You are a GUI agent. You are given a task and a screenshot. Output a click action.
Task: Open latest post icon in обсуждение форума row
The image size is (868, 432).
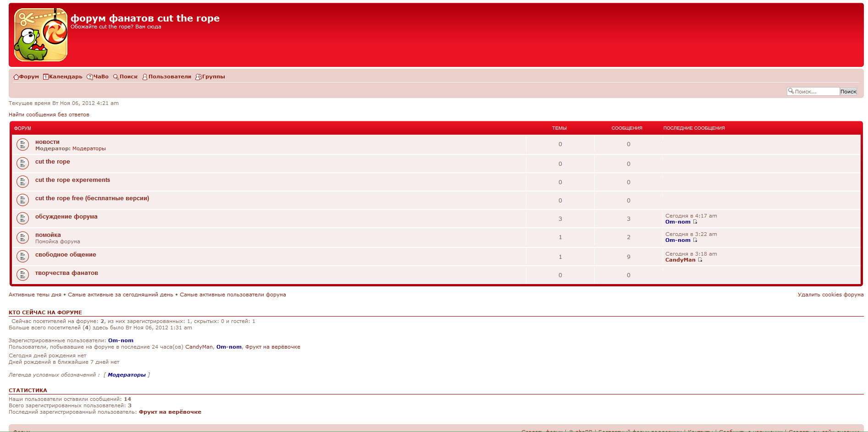pos(695,222)
